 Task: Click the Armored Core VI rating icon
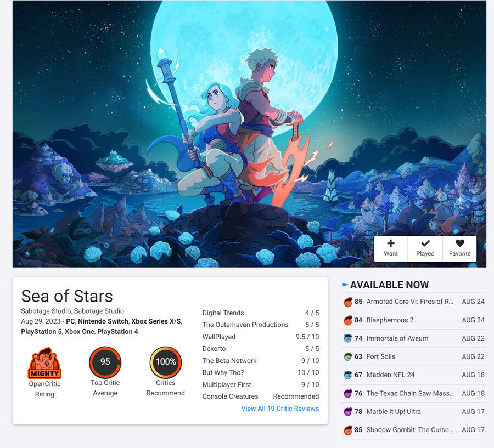348,302
